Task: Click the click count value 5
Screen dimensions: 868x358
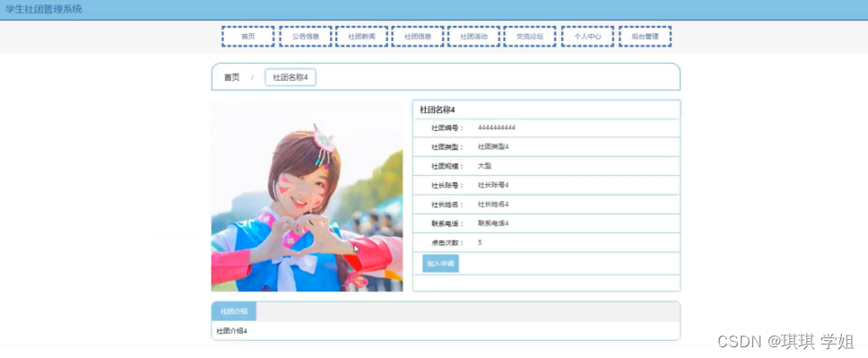Action: (x=480, y=243)
